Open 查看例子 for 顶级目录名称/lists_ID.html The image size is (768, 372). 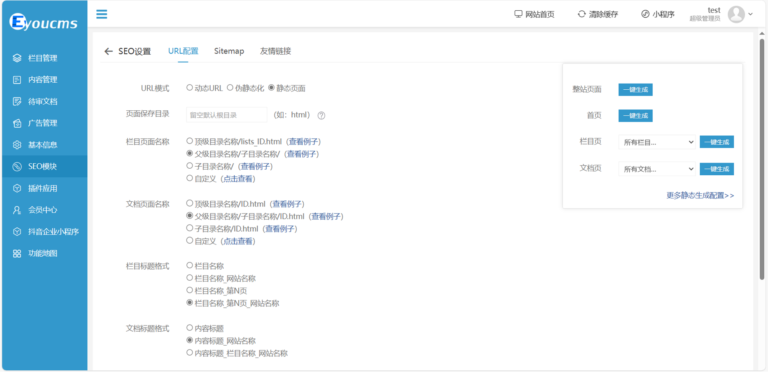pyautogui.click(x=304, y=142)
